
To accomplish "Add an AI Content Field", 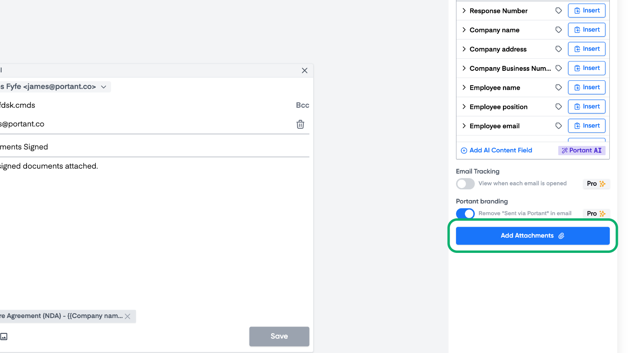I will (496, 150).
